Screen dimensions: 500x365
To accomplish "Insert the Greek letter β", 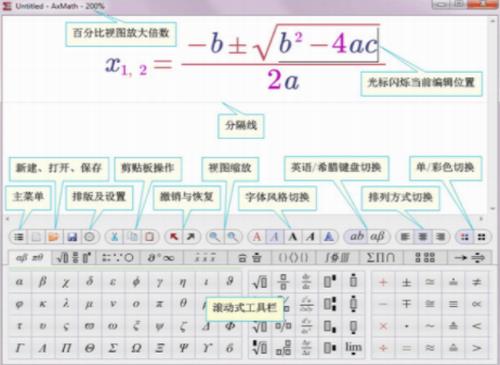I will tap(43, 282).
